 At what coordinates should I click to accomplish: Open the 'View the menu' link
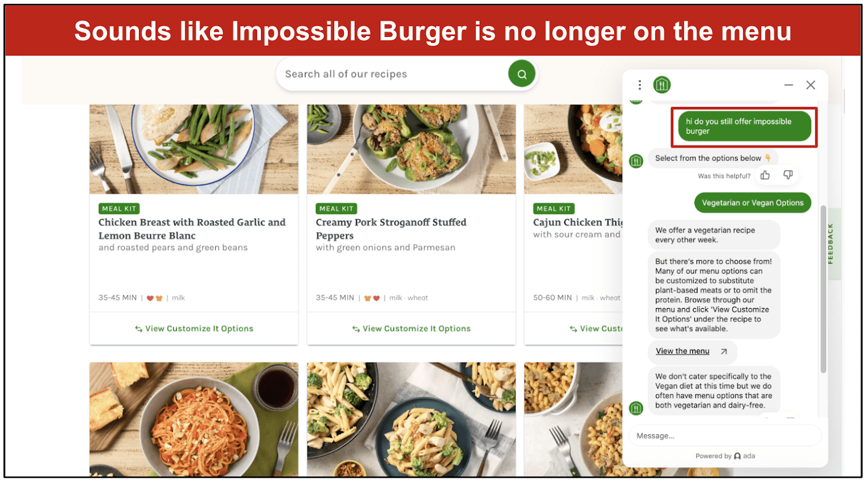coord(682,351)
